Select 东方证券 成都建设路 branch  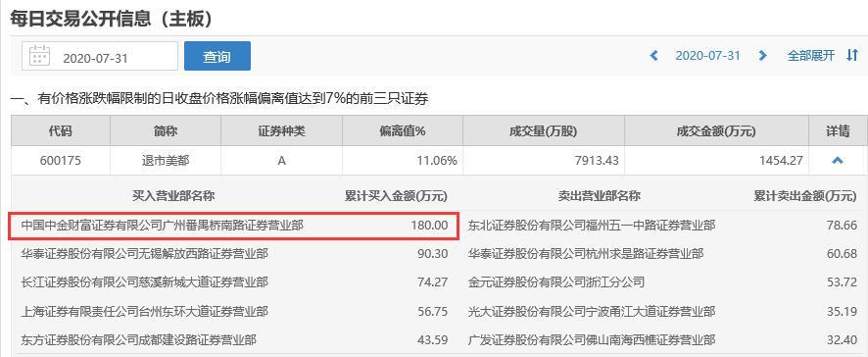click(138, 339)
